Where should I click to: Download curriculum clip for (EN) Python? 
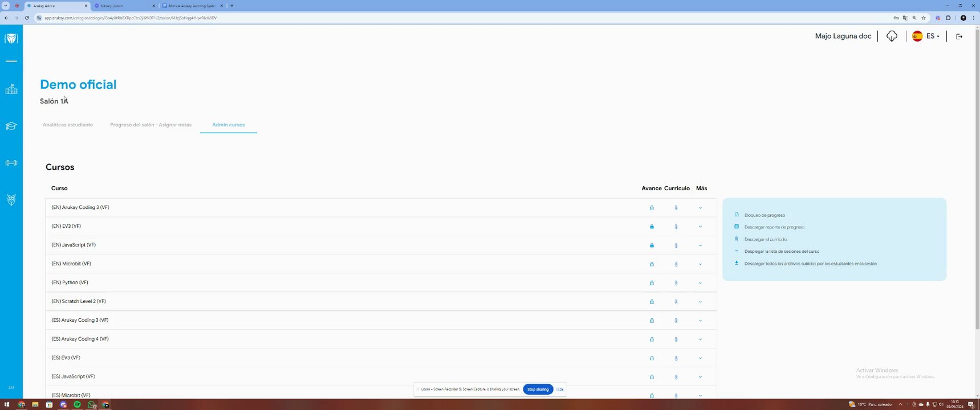[676, 283]
